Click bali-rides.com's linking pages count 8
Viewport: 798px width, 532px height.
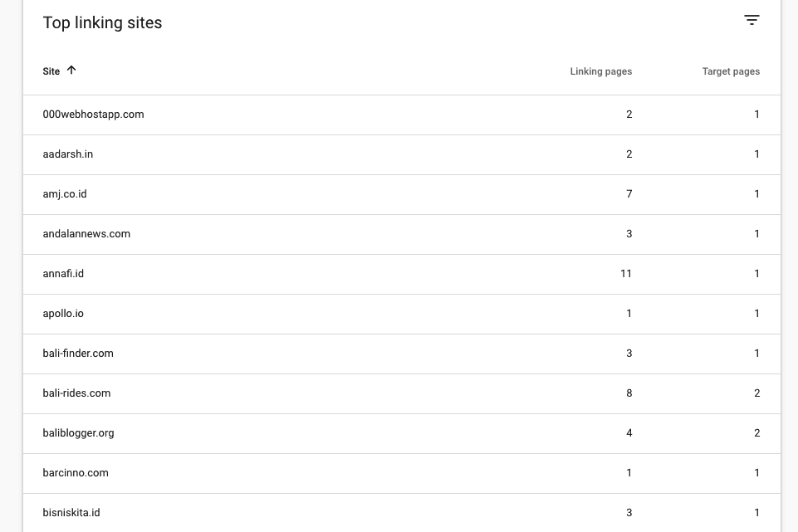tap(629, 393)
